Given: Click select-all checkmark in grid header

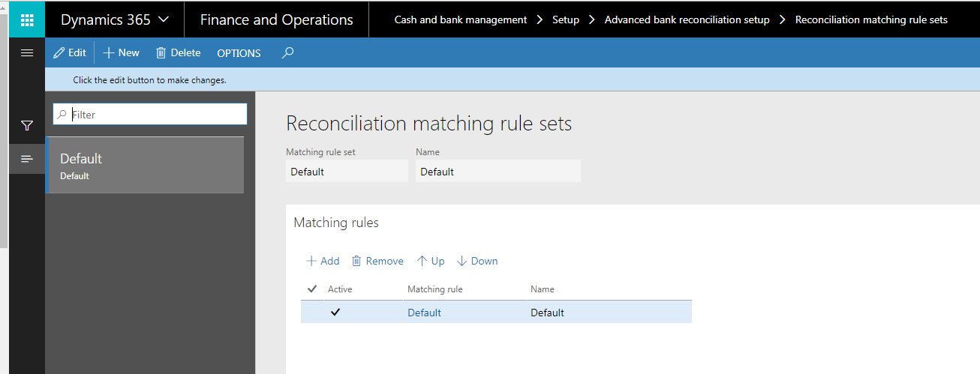Looking at the screenshot, I should (x=312, y=289).
